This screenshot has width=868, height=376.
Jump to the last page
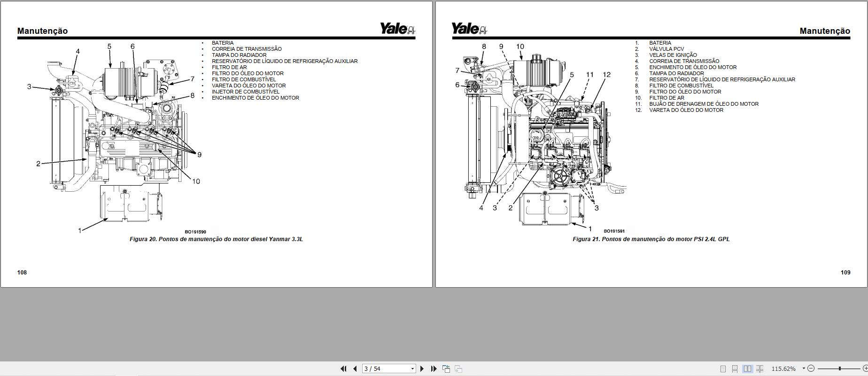click(x=434, y=369)
